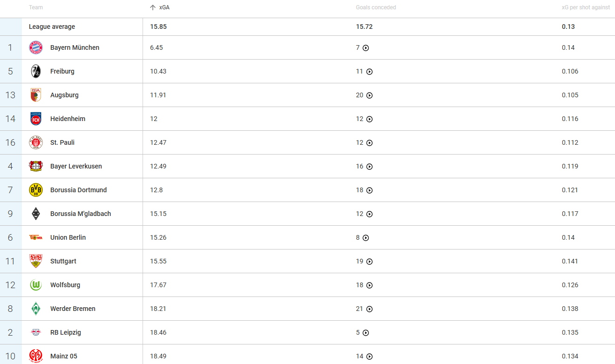
Task: Sort by Goals conceded column header
Action: point(376,7)
